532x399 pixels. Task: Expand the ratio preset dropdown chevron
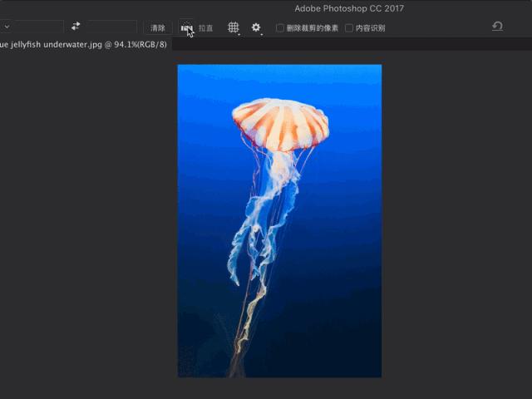click(7, 27)
